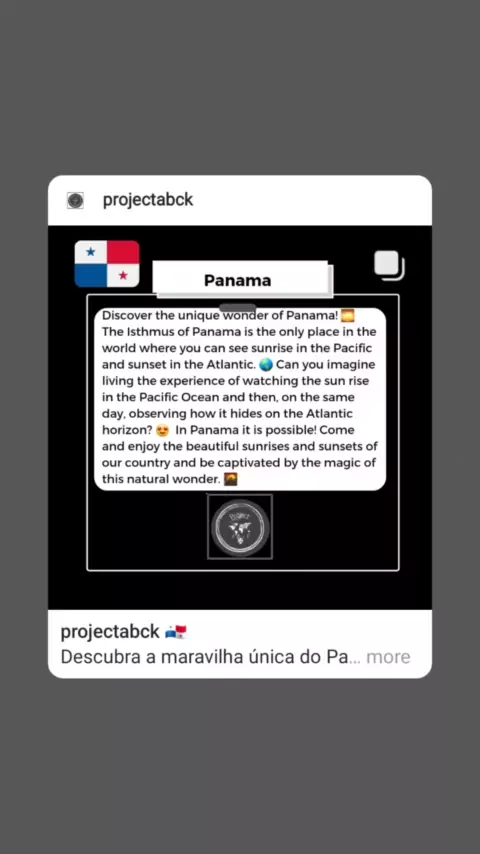Tap the black post image background

pyautogui.click(x=240, y=590)
